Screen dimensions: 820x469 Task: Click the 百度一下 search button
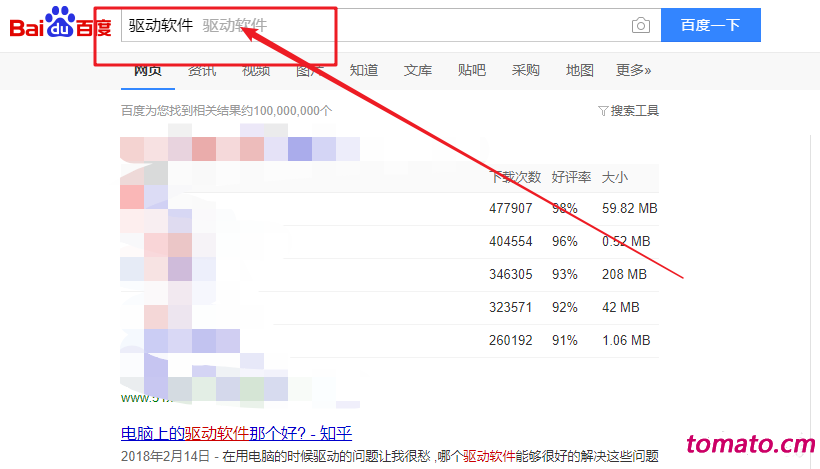tap(711, 25)
